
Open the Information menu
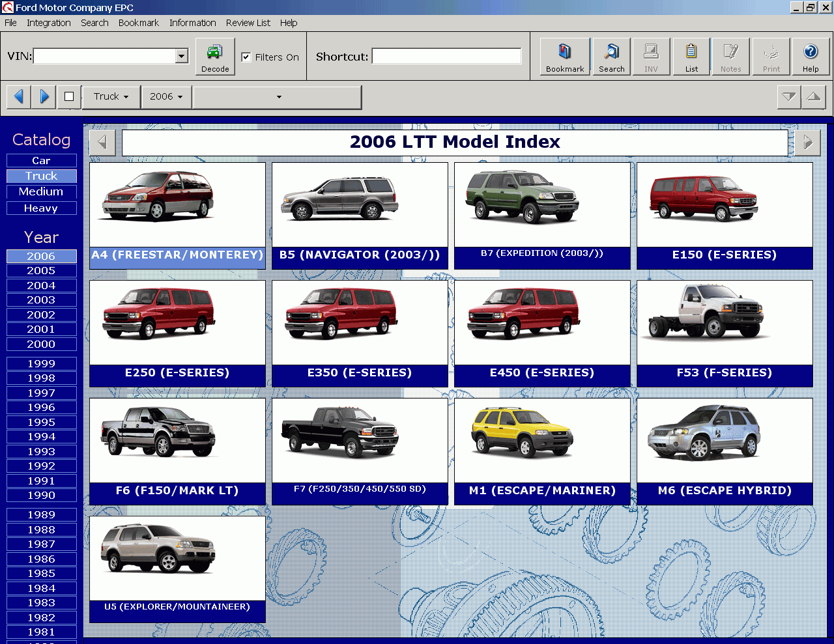coord(193,23)
